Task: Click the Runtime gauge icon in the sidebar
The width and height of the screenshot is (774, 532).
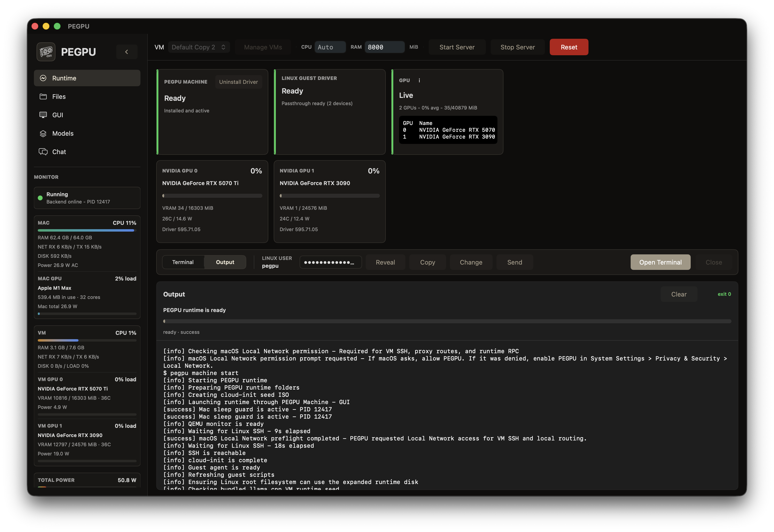Action: tap(43, 78)
